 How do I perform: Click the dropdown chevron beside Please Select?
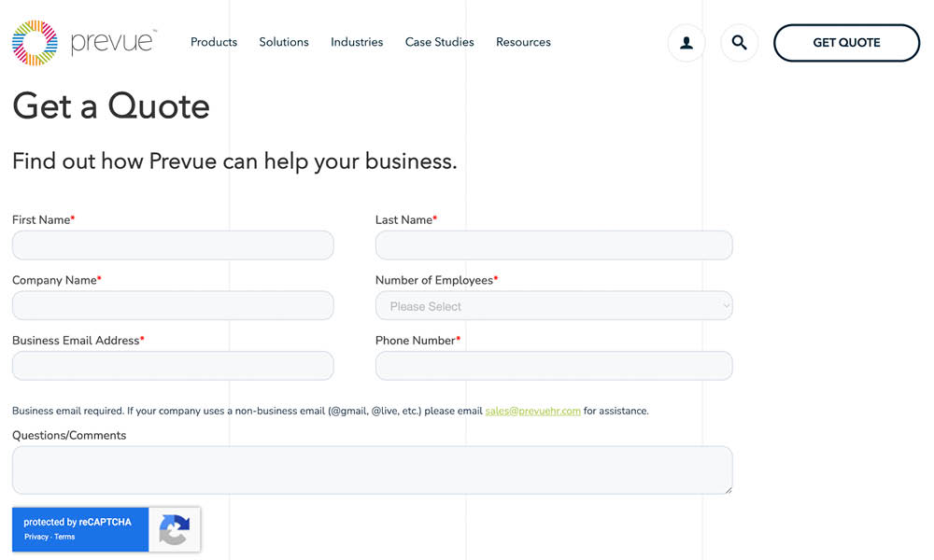725,305
